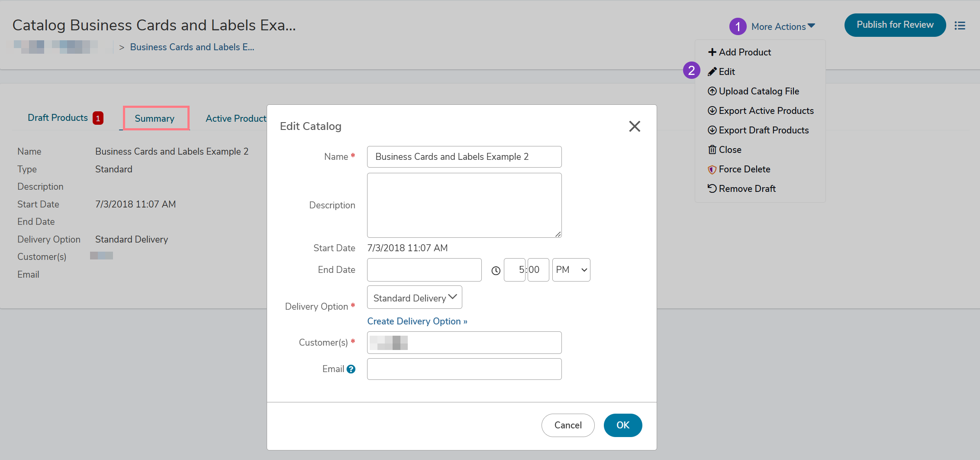Open the Summary tab

(155, 119)
